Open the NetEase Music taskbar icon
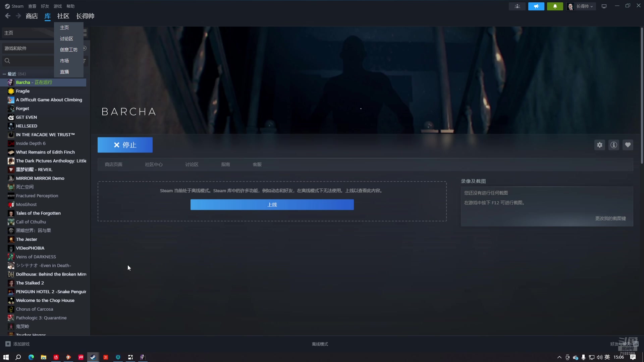644x362 pixels. (56, 357)
